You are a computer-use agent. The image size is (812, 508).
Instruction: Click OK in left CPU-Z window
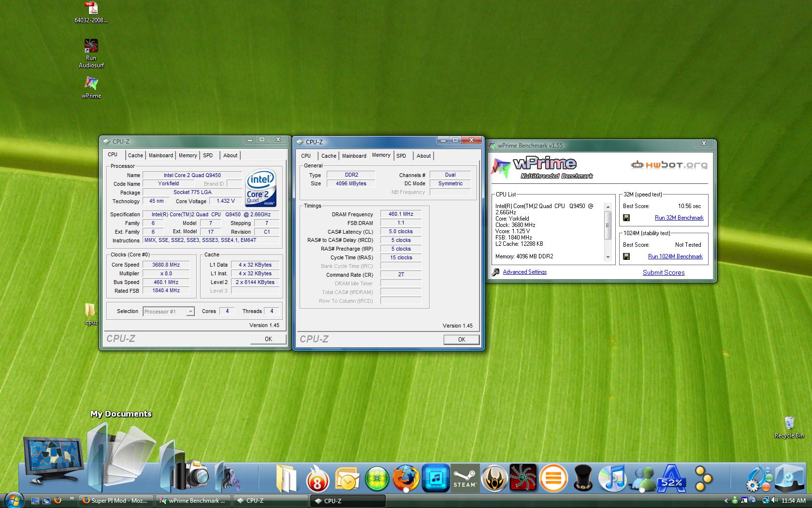[x=268, y=339]
